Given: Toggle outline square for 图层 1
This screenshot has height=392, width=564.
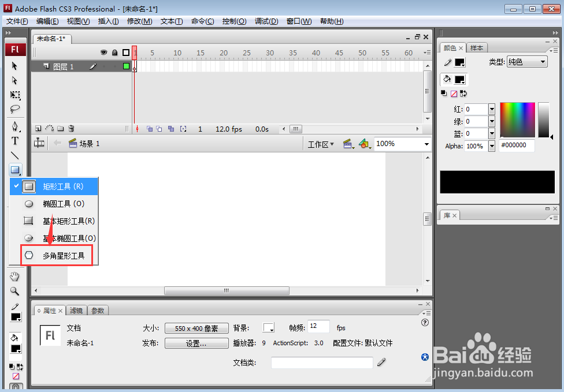Looking at the screenshot, I should click(x=126, y=66).
